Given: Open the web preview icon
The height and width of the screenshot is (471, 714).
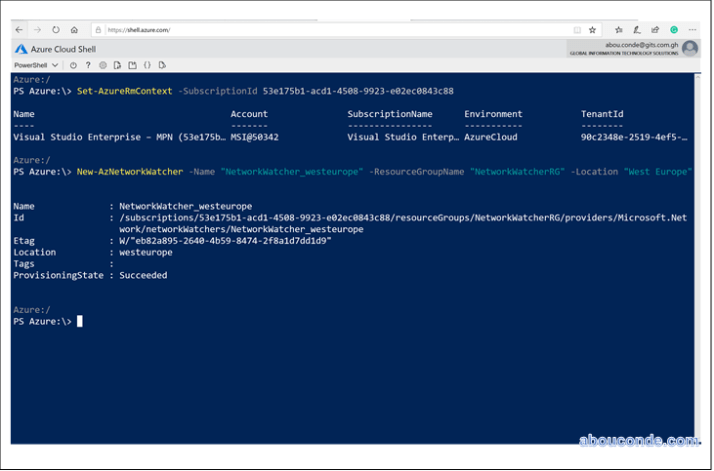Looking at the screenshot, I should 162,65.
